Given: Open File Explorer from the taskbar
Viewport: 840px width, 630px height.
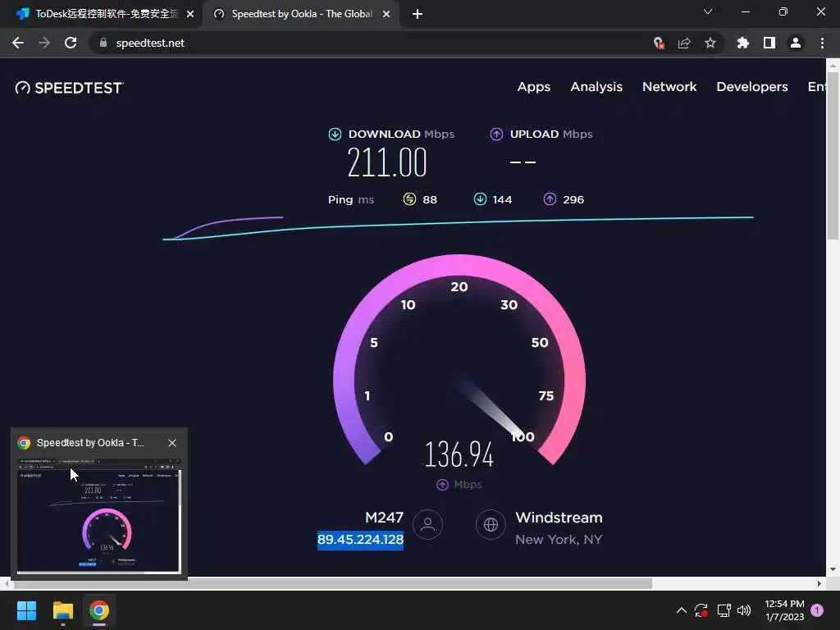Looking at the screenshot, I should click(x=62, y=610).
